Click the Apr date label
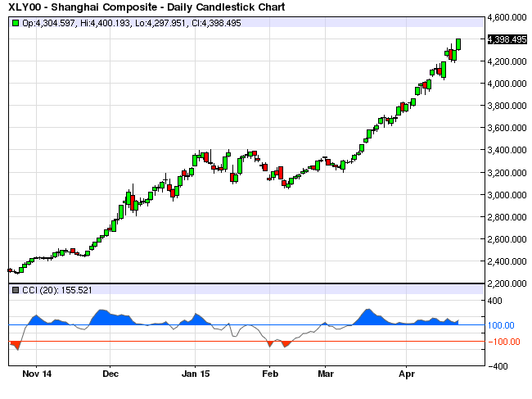 pyautogui.click(x=407, y=374)
